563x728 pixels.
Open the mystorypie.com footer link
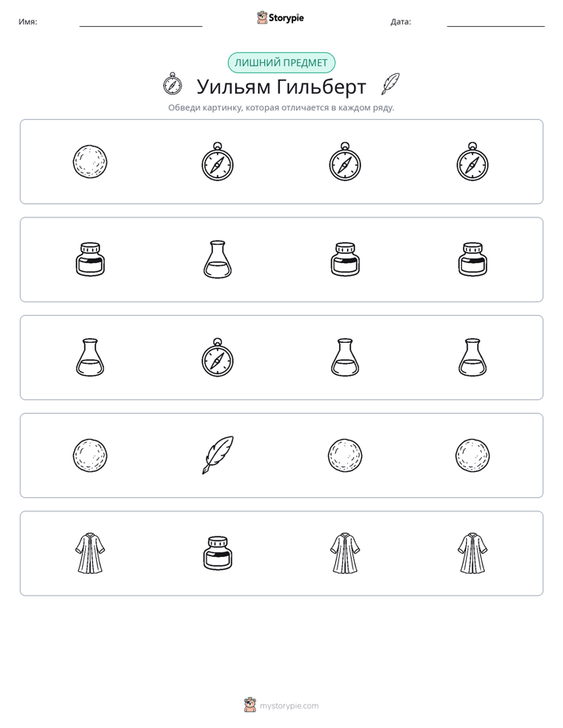[x=289, y=706]
